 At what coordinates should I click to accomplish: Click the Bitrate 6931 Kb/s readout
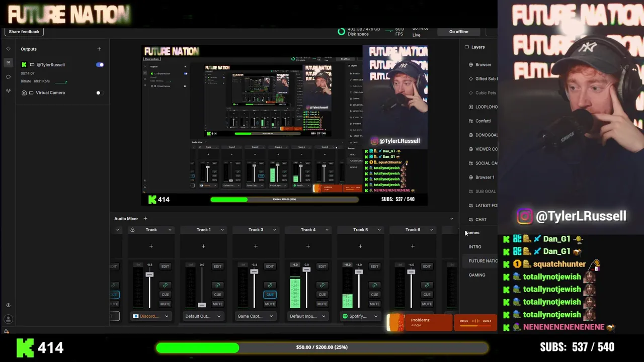click(35, 81)
